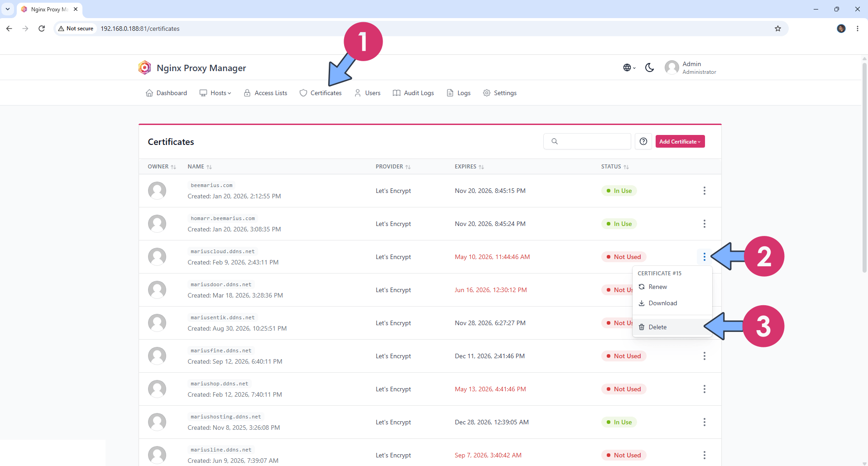Image resolution: width=868 pixels, height=466 pixels.
Task: Close the Nginx Proxy Manager browser tab
Action: click(76, 9)
